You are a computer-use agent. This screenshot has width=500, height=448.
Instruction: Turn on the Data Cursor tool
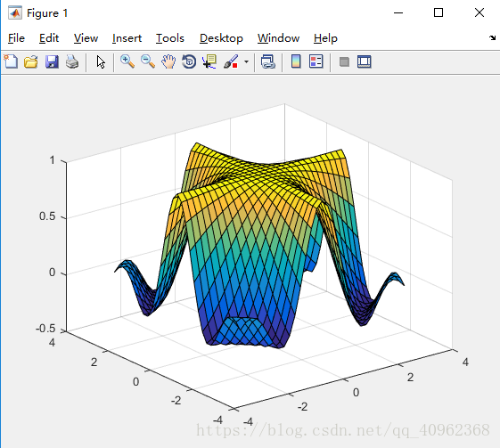click(209, 61)
